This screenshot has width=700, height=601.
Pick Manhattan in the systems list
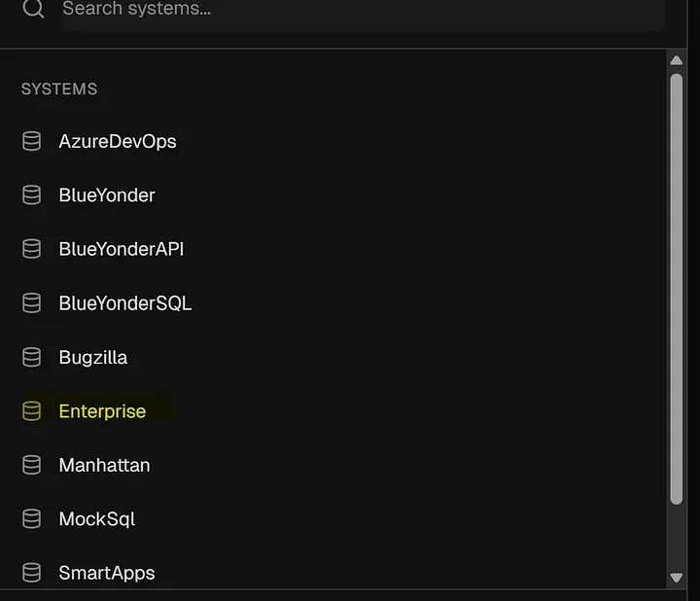click(x=104, y=465)
